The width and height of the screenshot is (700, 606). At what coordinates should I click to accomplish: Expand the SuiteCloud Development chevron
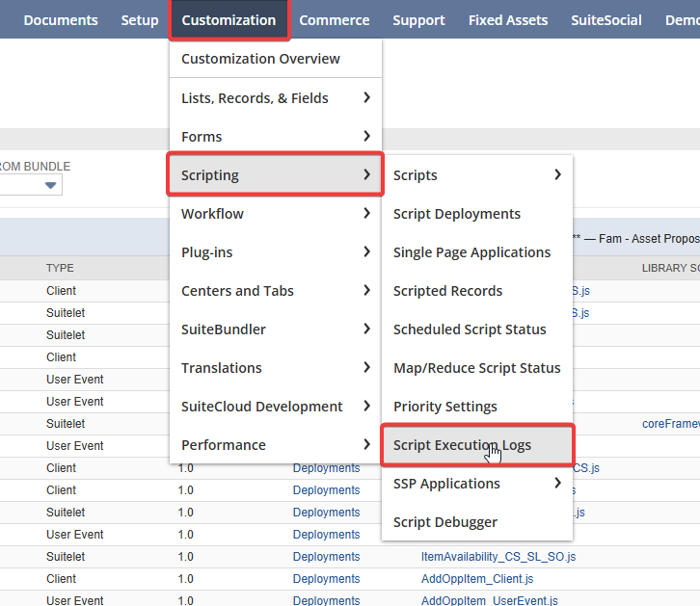click(366, 406)
